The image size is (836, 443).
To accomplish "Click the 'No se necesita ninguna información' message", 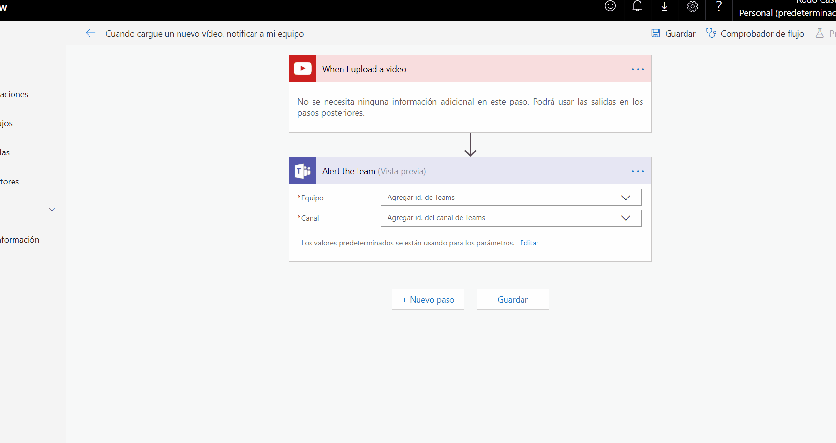I will click(470, 107).
